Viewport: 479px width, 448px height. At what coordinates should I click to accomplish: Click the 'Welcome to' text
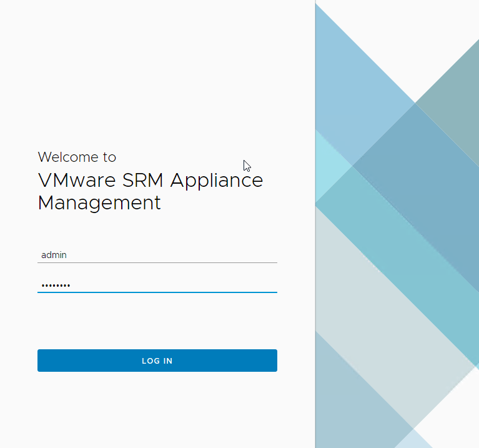(x=77, y=157)
